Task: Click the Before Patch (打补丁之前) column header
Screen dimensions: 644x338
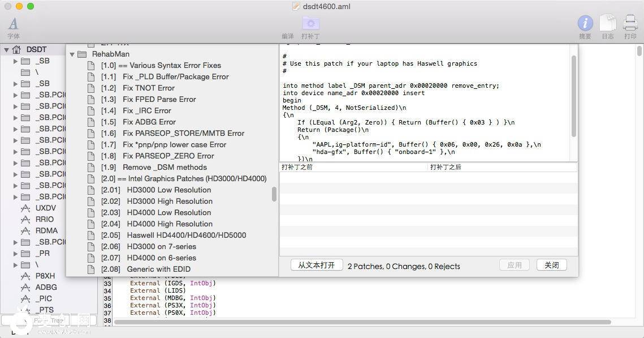Action: [x=353, y=167]
